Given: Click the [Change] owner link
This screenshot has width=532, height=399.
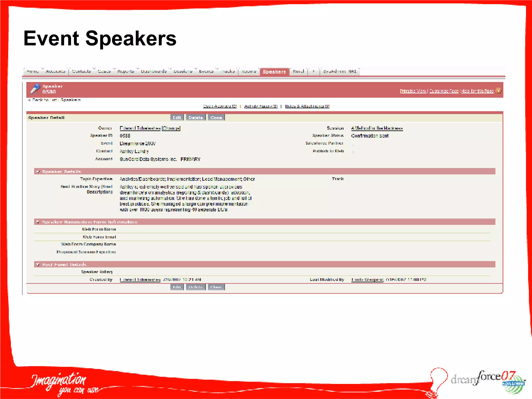Looking at the screenshot, I should point(171,128).
